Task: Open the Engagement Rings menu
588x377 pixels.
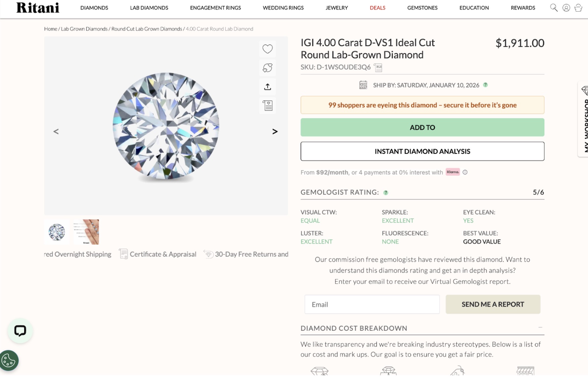Action: (x=215, y=8)
